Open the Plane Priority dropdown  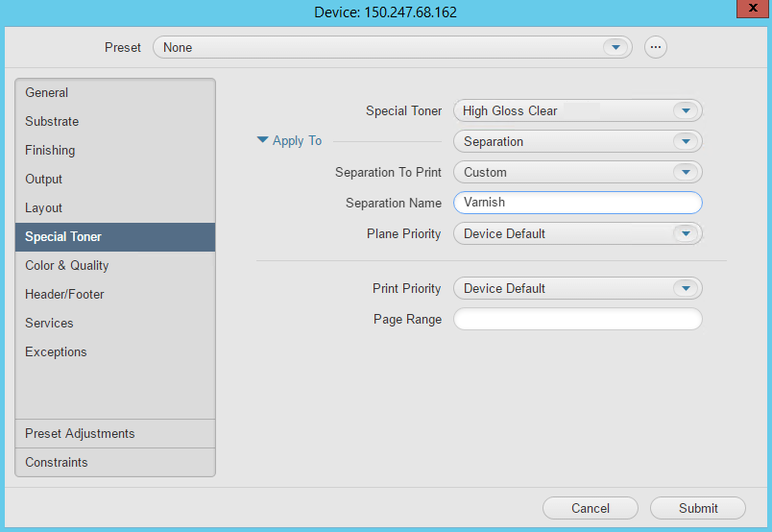point(684,233)
